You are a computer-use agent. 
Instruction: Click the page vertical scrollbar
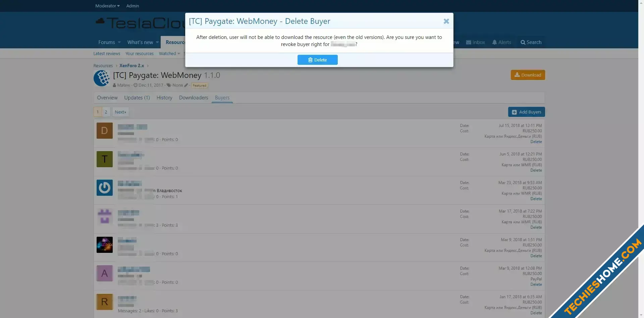point(641,159)
